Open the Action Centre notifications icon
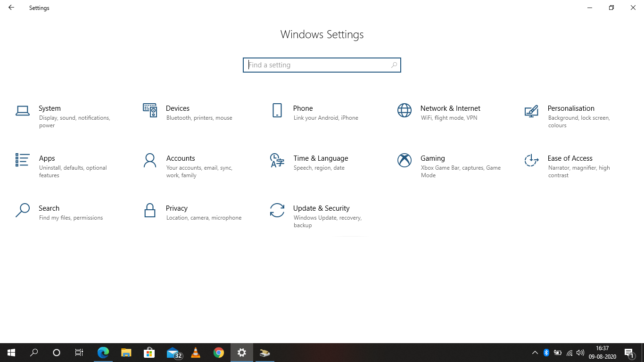The height and width of the screenshot is (362, 644). (x=629, y=353)
